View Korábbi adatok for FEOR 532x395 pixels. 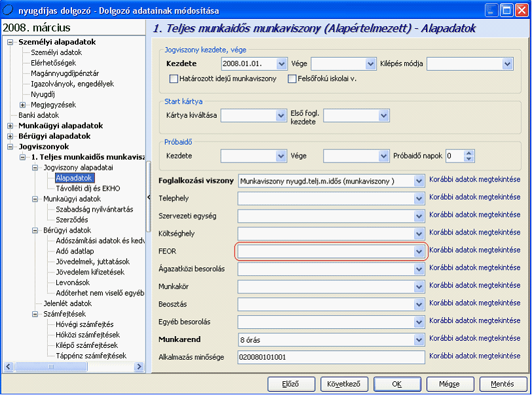[x=474, y=250]
